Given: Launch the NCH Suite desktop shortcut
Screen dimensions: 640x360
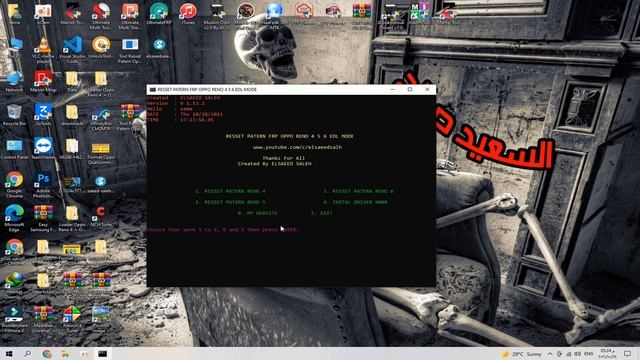Looking at the screenshot, I should coord(101,216).
